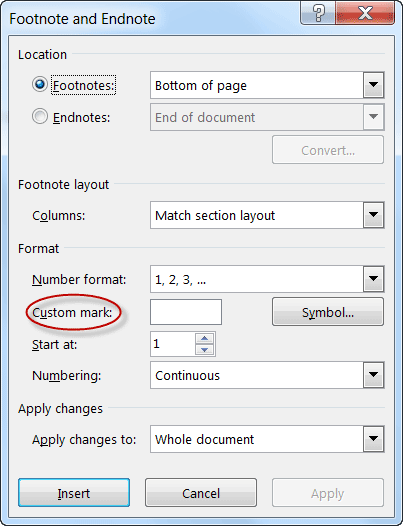Decrease Start at value with down arrow
Screen dimensions: 403x526
[205, 350]
